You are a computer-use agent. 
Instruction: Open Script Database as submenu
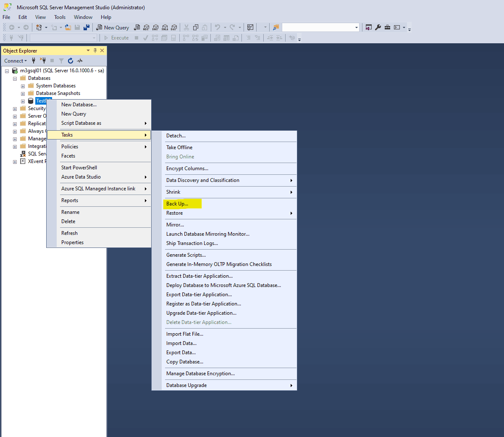click(99, 123)
